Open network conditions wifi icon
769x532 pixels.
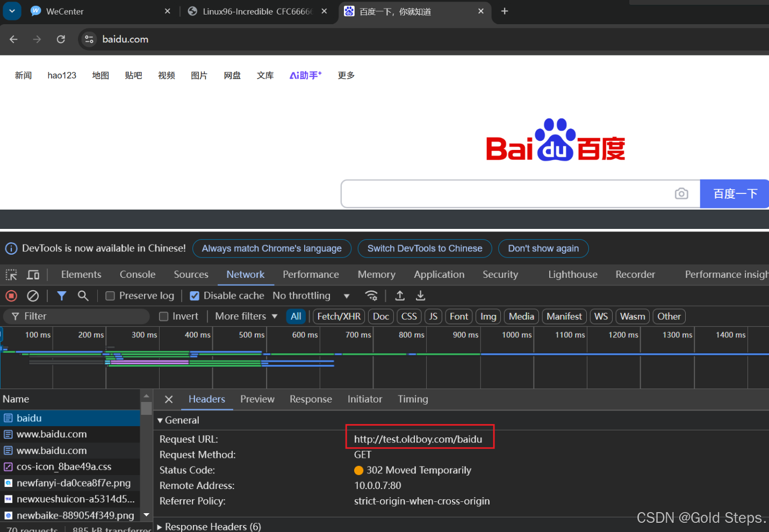pyautogui.click(x=371, y=296)
